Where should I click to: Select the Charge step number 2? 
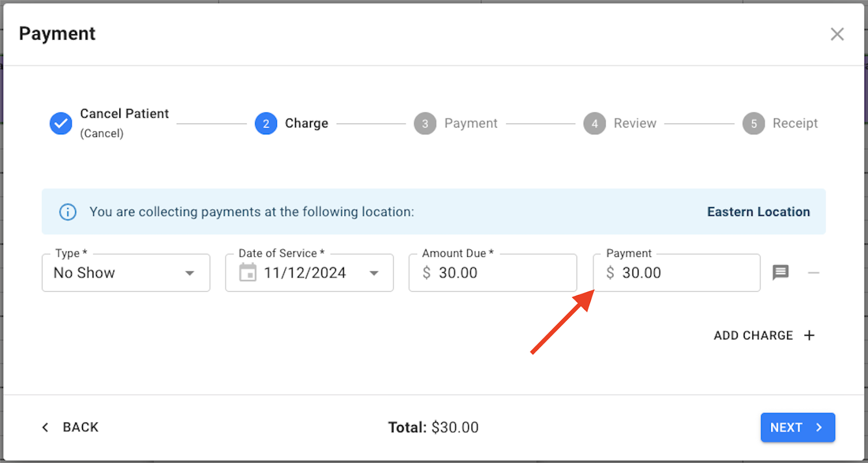coord(266,124)
